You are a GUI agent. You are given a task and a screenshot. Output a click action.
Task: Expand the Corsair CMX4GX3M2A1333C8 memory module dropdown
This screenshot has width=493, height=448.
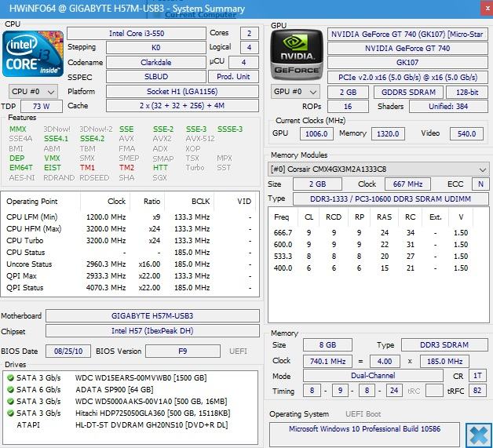pyautogui.click(x=378, y=169)
